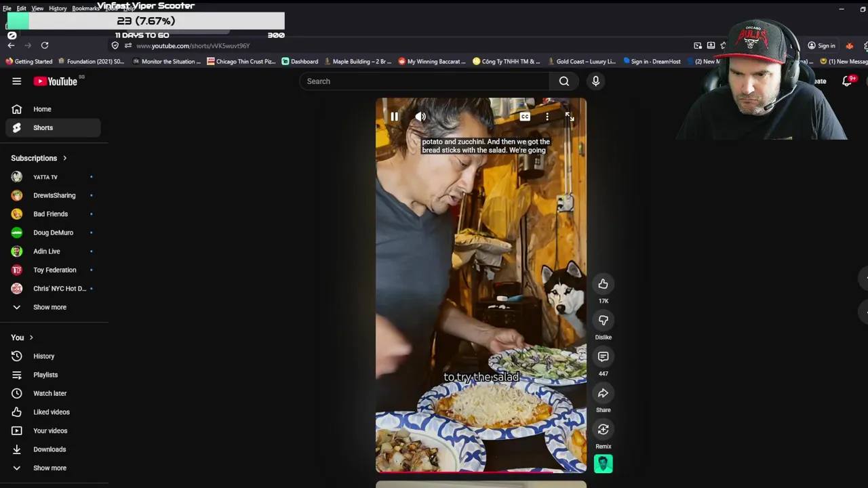Open the Maple Building bookmark

coord(357,62)
